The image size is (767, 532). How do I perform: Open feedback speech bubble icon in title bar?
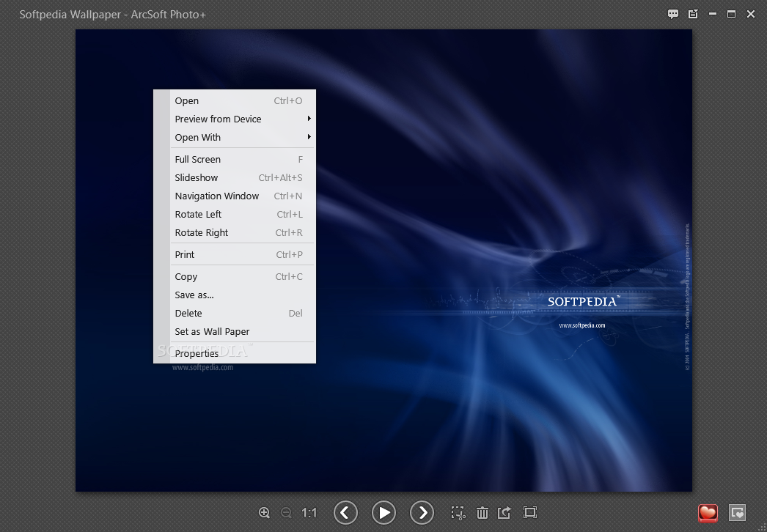(673, 14)
